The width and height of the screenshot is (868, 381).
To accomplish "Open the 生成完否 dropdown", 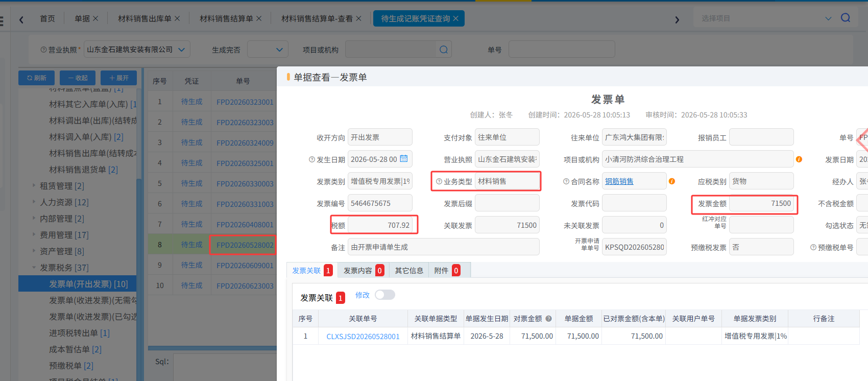I will click(x=268, y=50).
